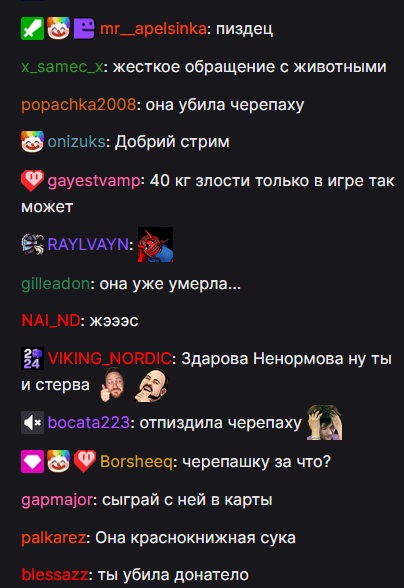Image resolution: width=404 pixels, height=588 pixels.
Task: Open gapmajor's user card
Action: (57, 500)
